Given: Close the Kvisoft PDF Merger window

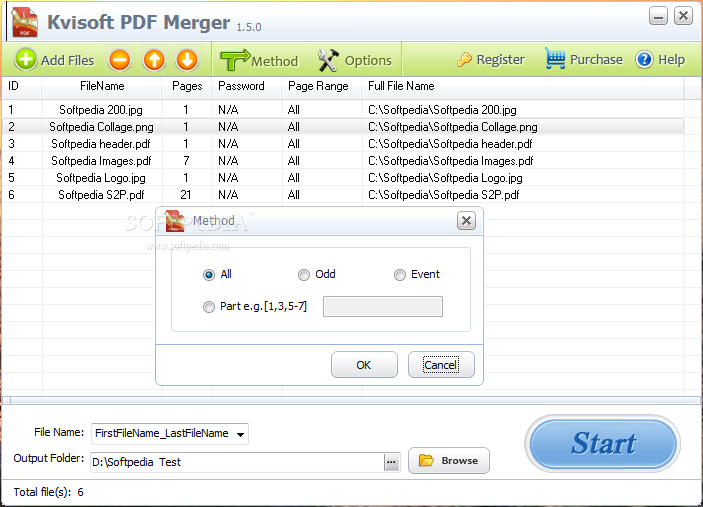Looking at the screenshot, I should coord(683,16).
